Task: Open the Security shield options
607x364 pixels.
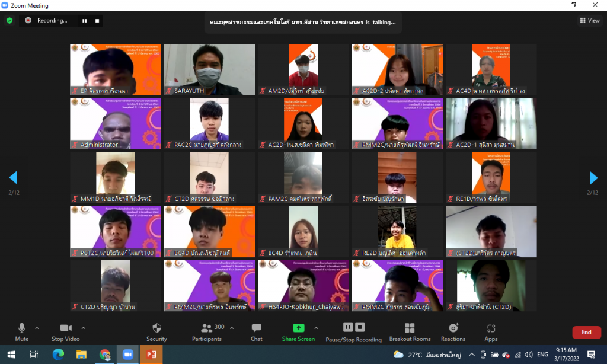Action: point(156,331)
